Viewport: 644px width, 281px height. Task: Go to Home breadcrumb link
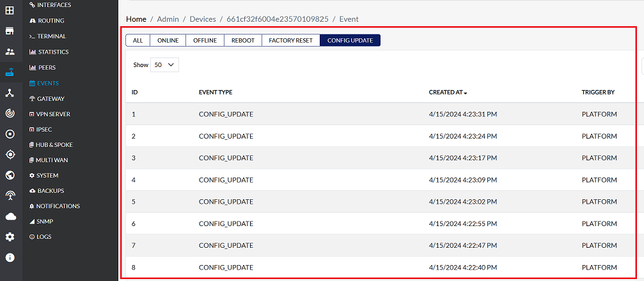(136, 19)
